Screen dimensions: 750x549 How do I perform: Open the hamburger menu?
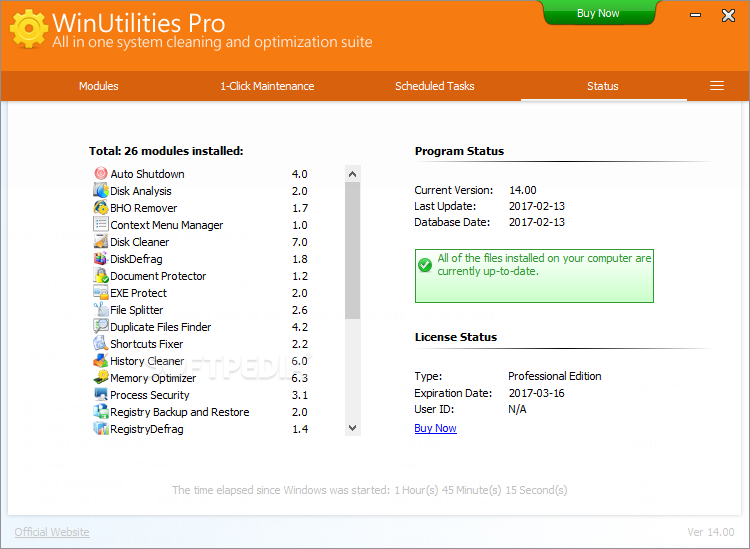click(717, 86)
